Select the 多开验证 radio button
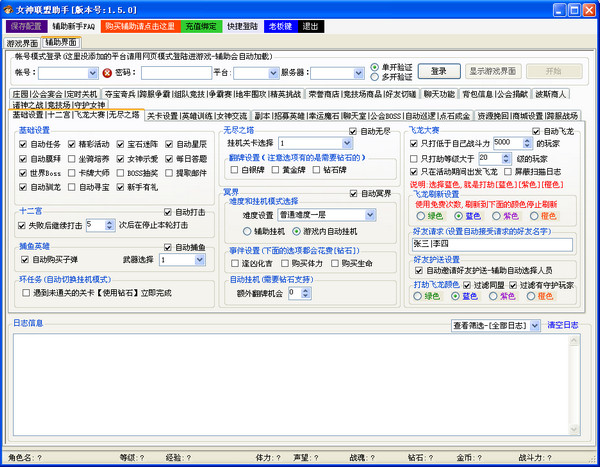Viewport: 600px width, 467px height. pyautogui.click(x=375, y=77)
